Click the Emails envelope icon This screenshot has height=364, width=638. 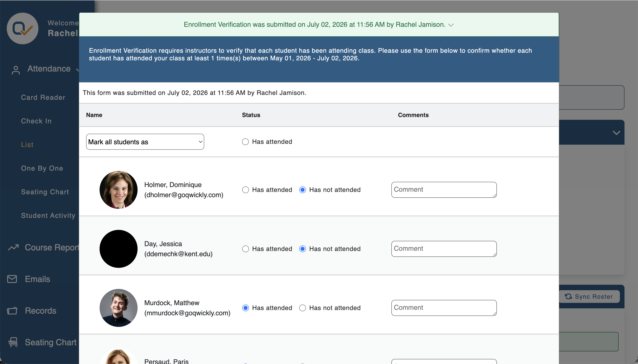[12, 279]
